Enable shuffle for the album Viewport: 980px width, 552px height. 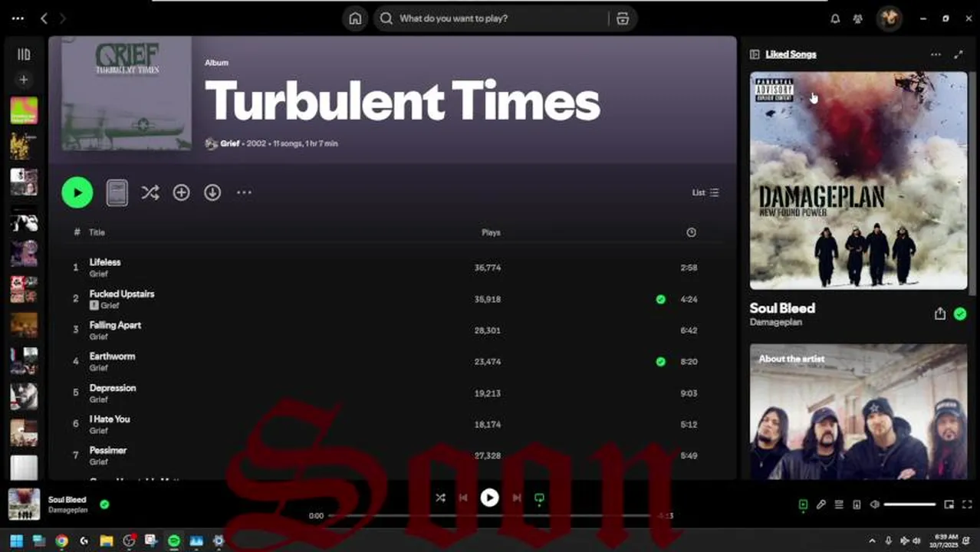(x=150, y=192)
